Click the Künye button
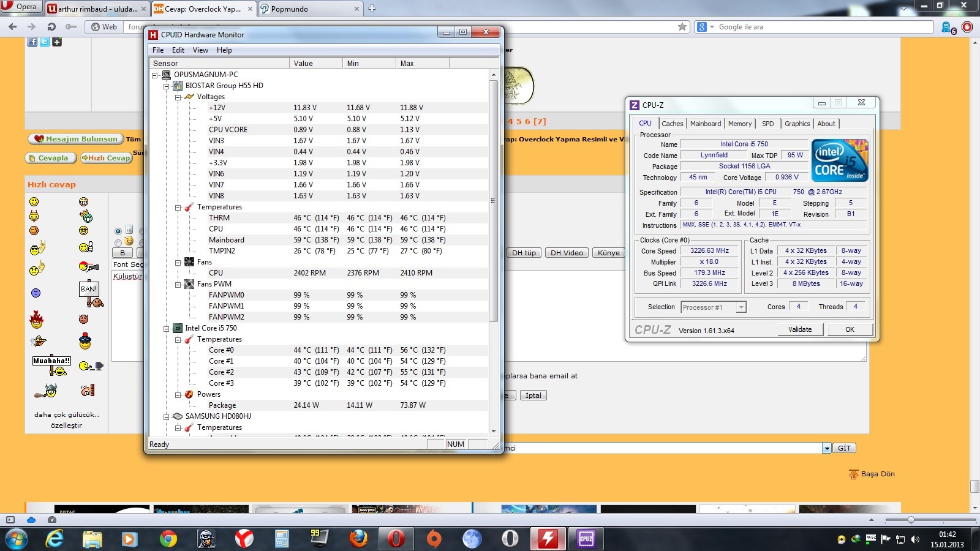The width and height of the screenshot is (980, 551). (608, 253)
